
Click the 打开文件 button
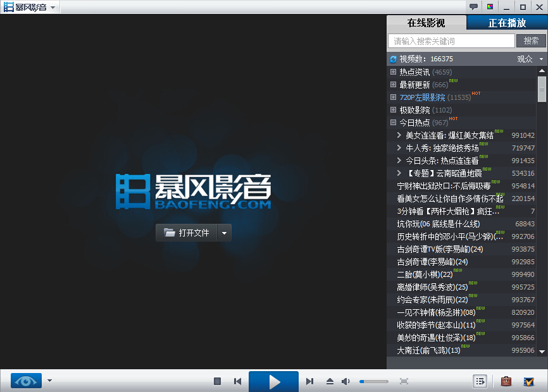tap(187, 233)
